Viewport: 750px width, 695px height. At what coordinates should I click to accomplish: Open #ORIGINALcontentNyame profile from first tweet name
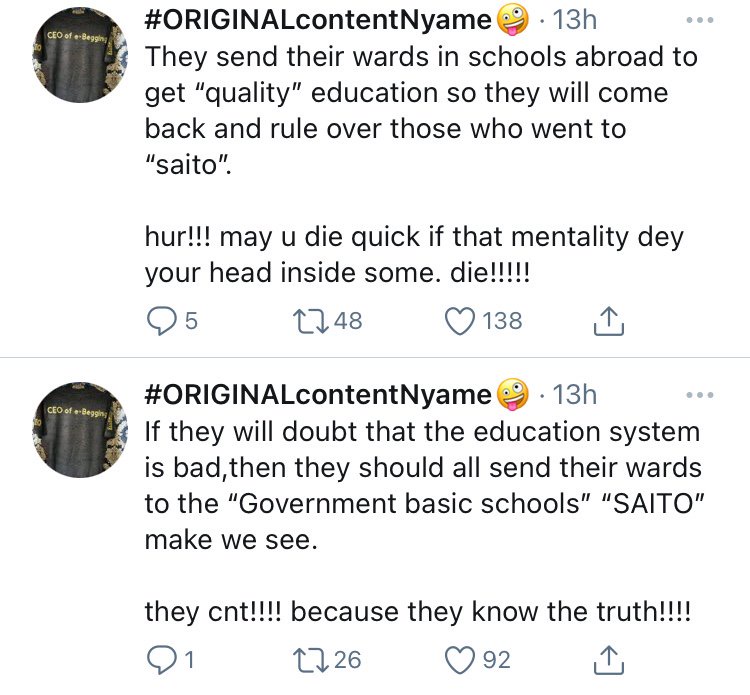point(318,18)
